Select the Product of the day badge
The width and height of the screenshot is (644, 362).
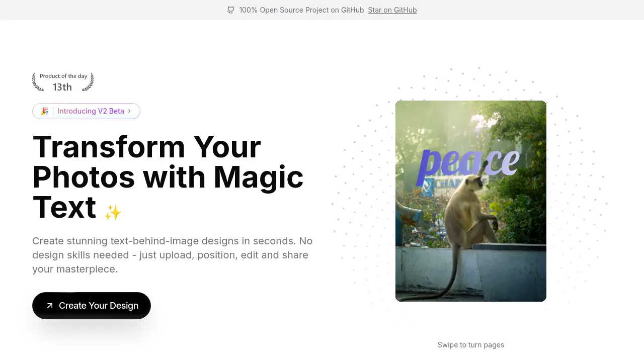62,81
